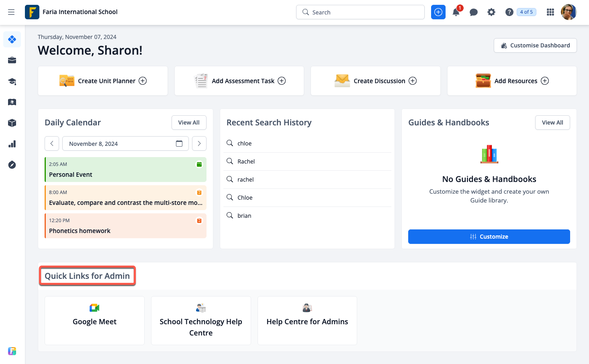Open the user profile avatar menu
Screen dimensions: 589x364
[569, 12]
